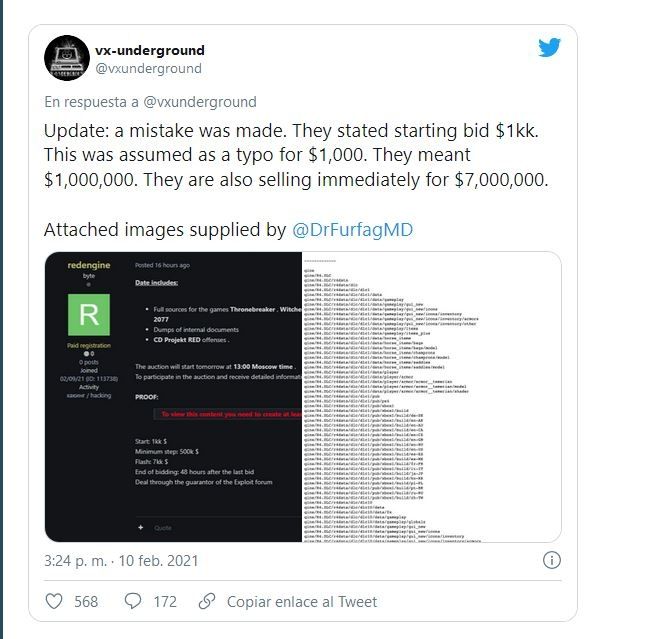
Task: Open replies via speech bubble icon
Action: 133,601
